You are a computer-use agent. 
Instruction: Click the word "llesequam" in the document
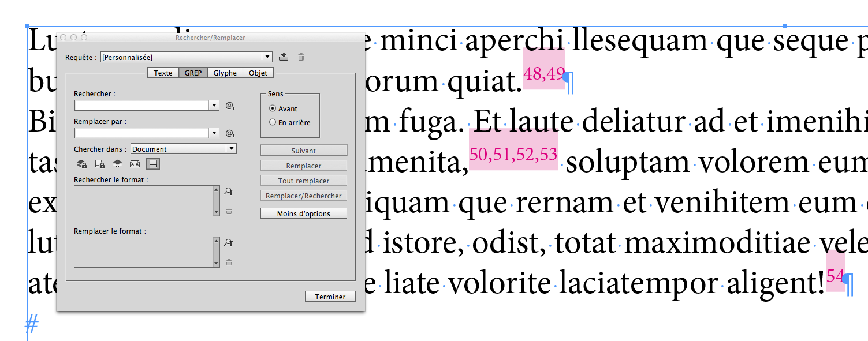(x=639, y=42)
